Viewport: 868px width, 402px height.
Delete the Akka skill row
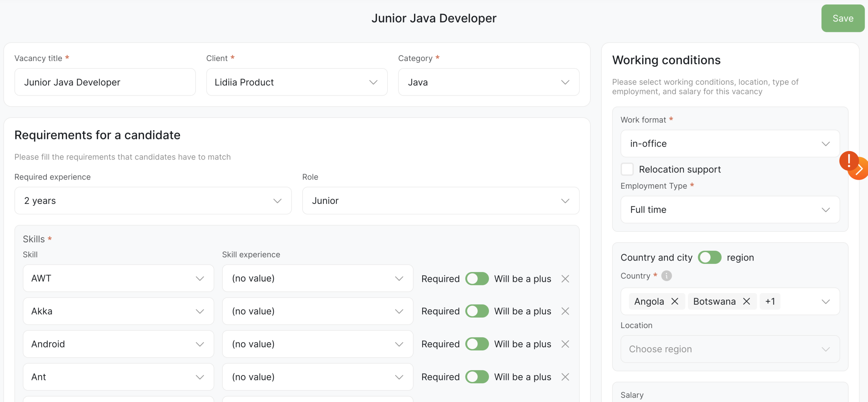point(565,311)
